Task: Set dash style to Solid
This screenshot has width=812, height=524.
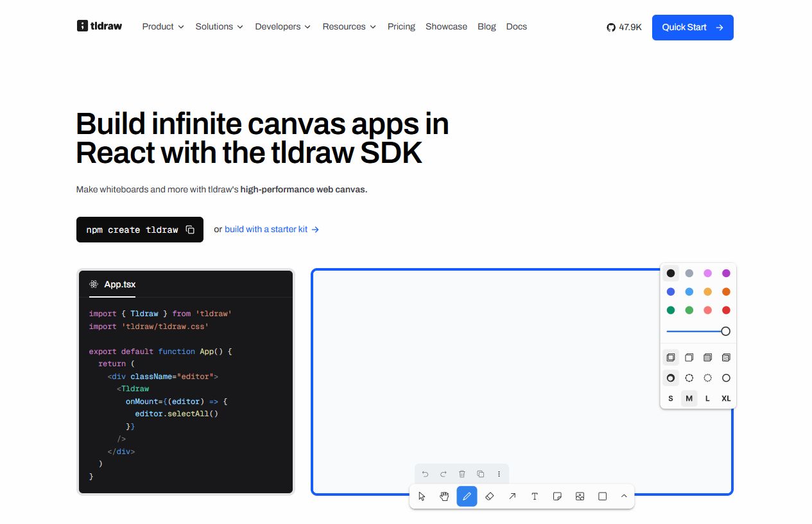Action: pos(726,378)
